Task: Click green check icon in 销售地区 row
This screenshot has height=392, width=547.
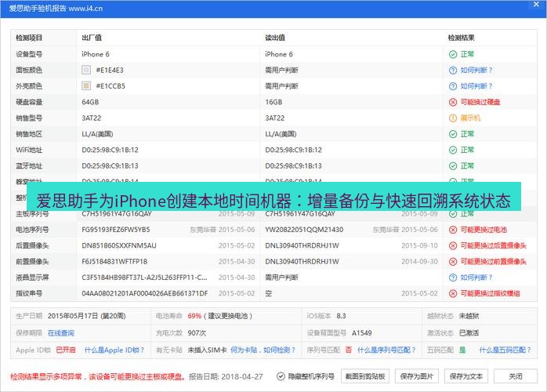Action: pyautogui.click(x=453, y=134)
